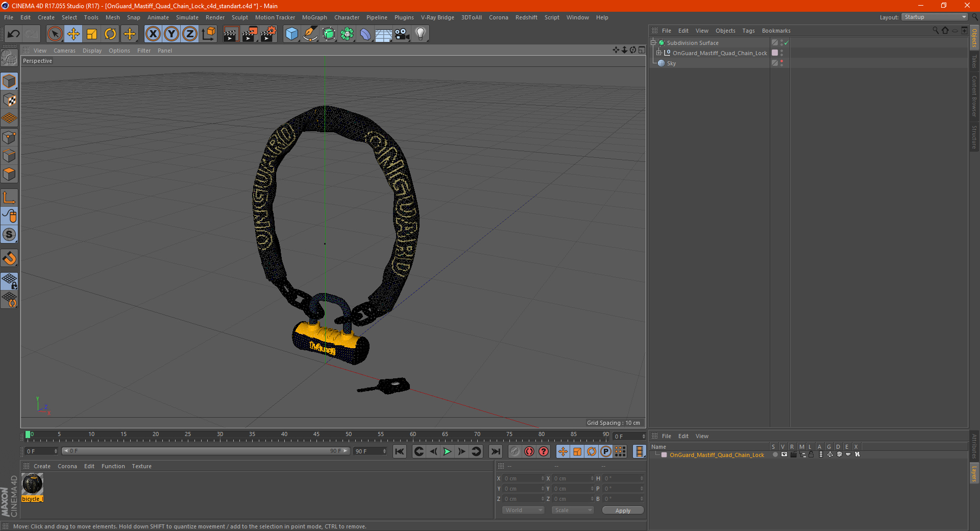Add a Subdivision Surface generator
The image size is (980, 531).
click(x=329, y=34)
